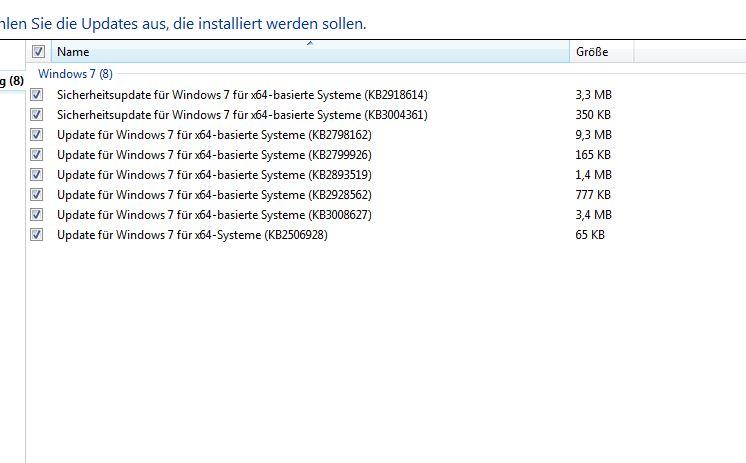This screenshot has height=463, width=746.
Task: Select update KB3008627 row text
Action: point(214,215)
